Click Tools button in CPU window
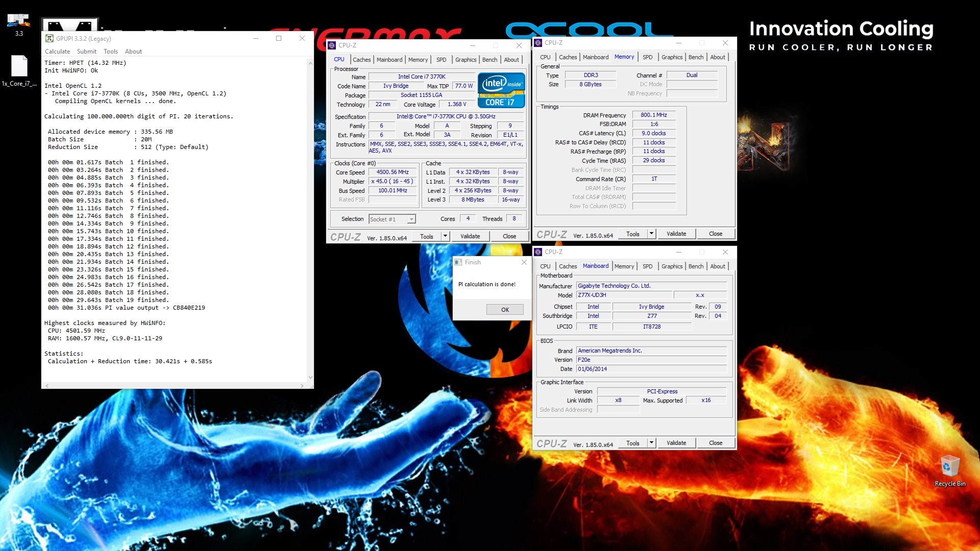The width and height of the screenshot is (980, 551). 427,236
